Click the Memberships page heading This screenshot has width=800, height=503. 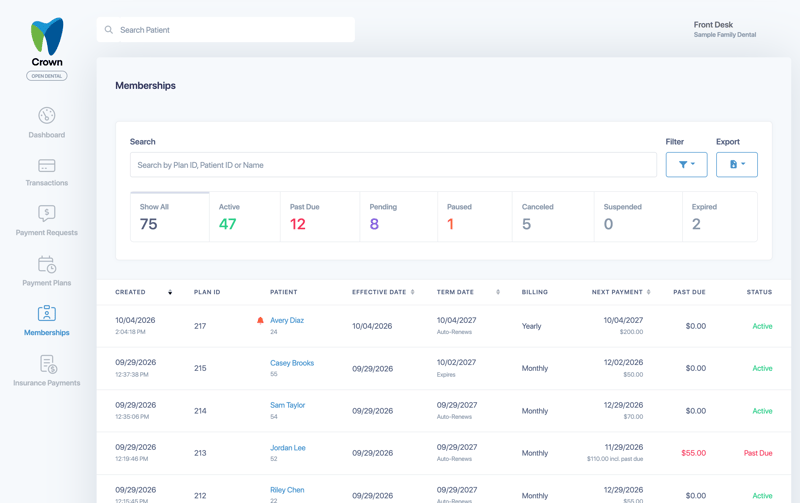pos(145,86)
